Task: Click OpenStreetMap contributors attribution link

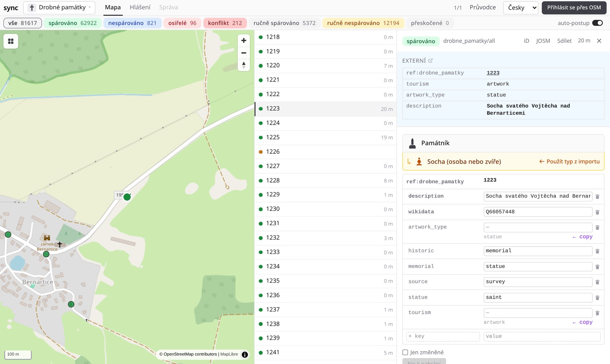Action: coord(190,355)
